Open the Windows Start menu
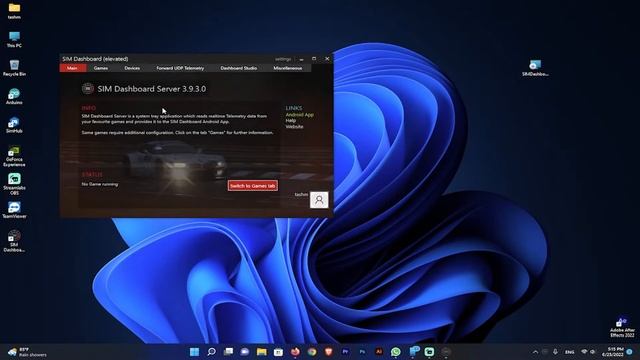640x360 pixels. point(194,351)
